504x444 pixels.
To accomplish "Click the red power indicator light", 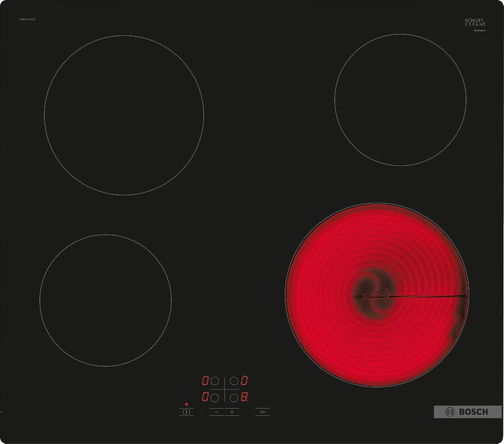I will [x=186, y=405].
